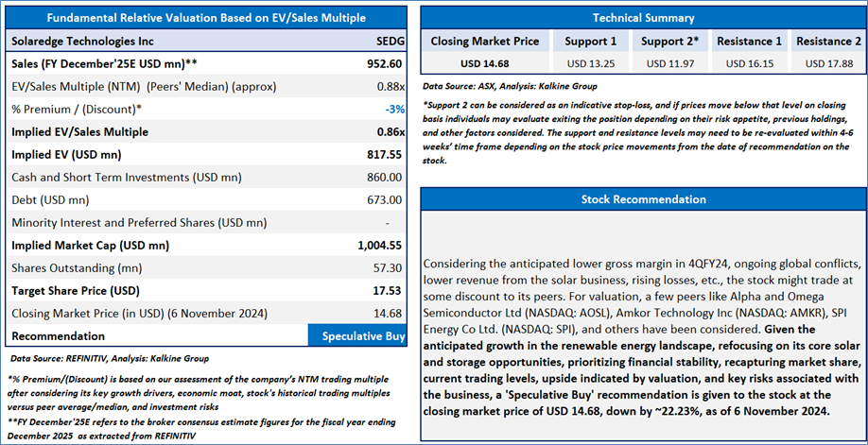Click the bold 'Given the anticipated growth' paragraph

point(642,370)
